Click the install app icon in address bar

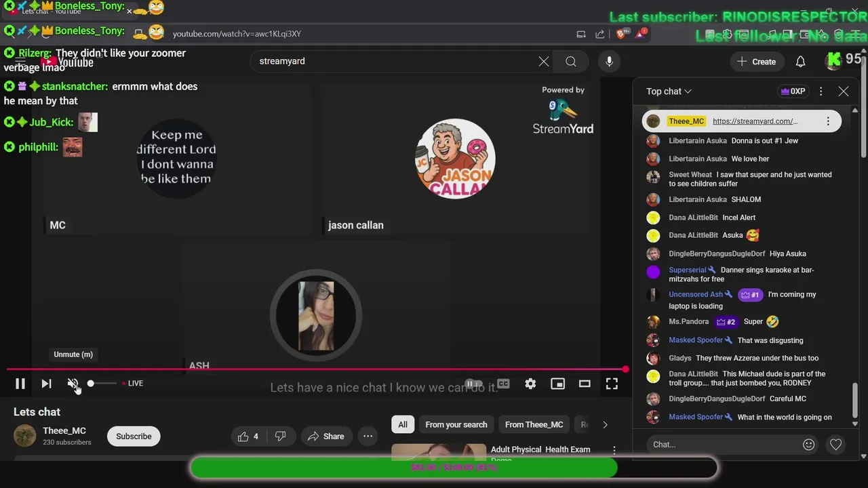(x=581, y=34)
